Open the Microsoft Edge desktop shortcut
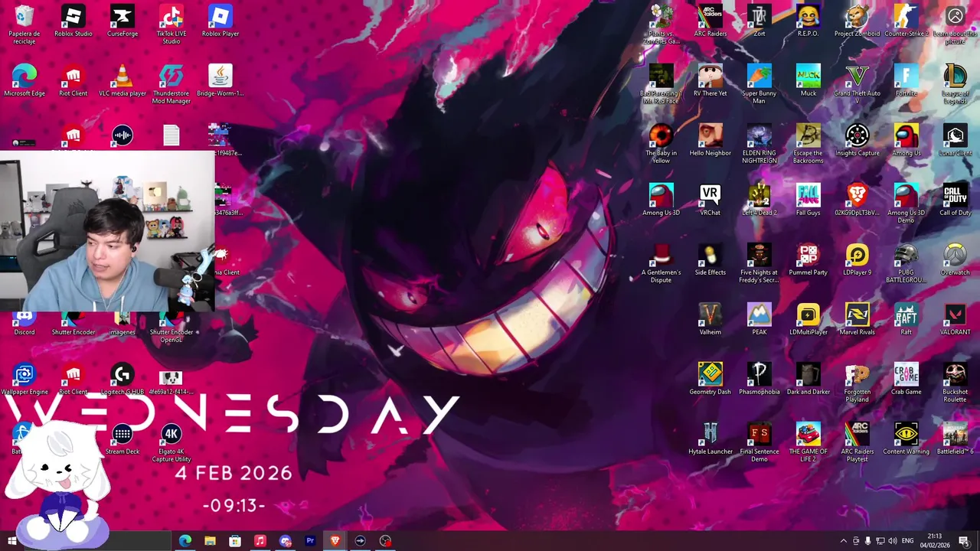Viewport: 980px width, 551px height. [x=24, y=81]
